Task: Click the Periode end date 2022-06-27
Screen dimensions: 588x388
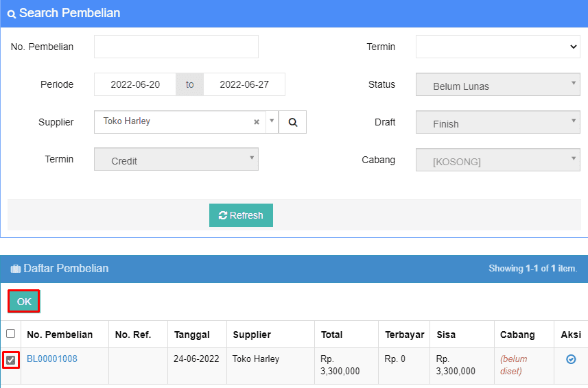Action: (x=244, y=84)
